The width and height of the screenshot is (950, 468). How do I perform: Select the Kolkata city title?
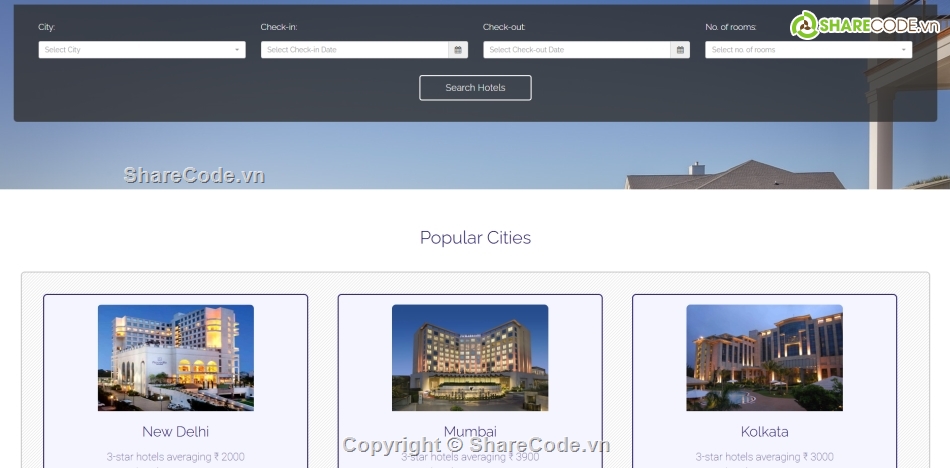764,432
